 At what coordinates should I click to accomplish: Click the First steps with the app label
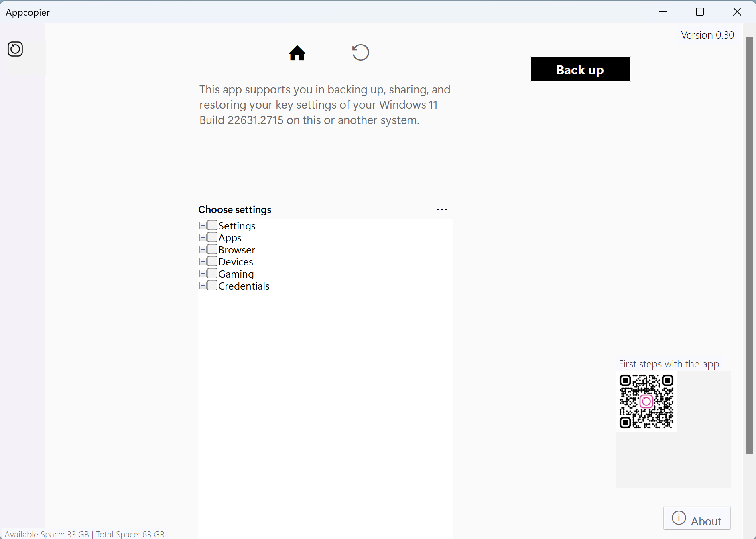[669, 364]
